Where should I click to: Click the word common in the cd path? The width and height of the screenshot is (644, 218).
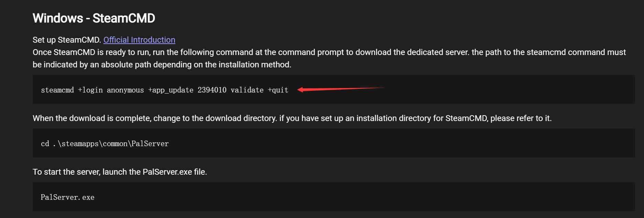[x=115, y=144]
